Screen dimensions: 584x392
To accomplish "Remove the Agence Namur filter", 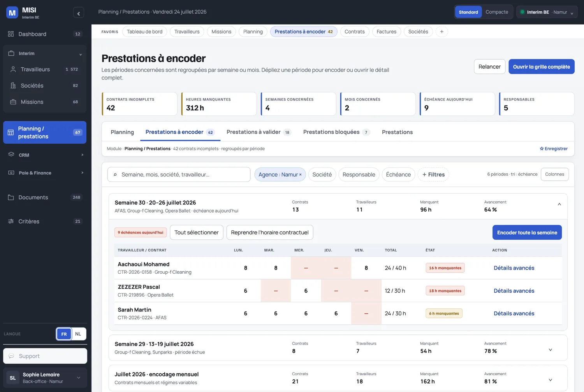I will (x=300, y=175).
